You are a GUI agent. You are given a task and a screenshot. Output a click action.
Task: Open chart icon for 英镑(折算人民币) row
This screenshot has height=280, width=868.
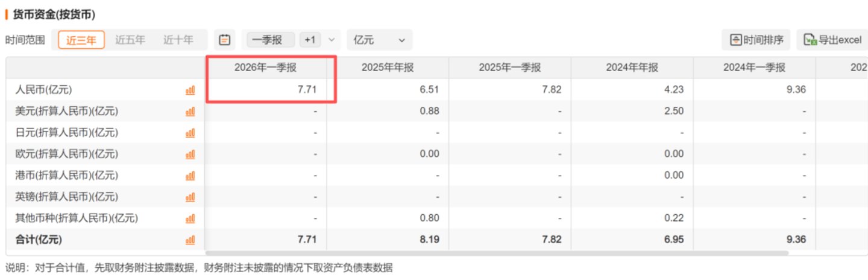[190, 197]
